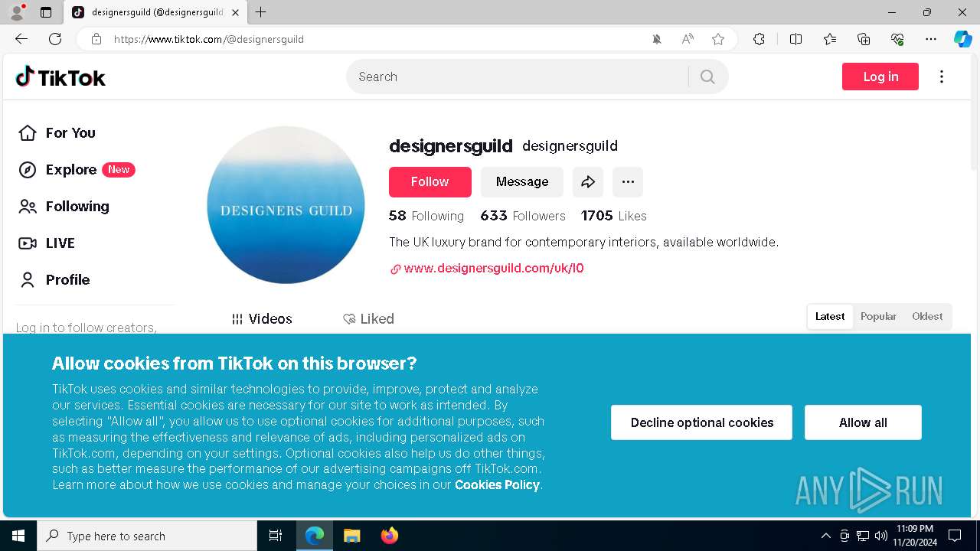Open the Windows Start menu
The height and width of the screenshot is (551, 980).
tap(18, 536)
